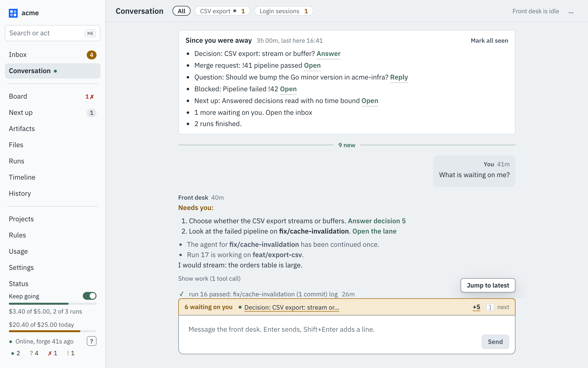Open the three-dot overflow menu

click(x=571, y=12)
